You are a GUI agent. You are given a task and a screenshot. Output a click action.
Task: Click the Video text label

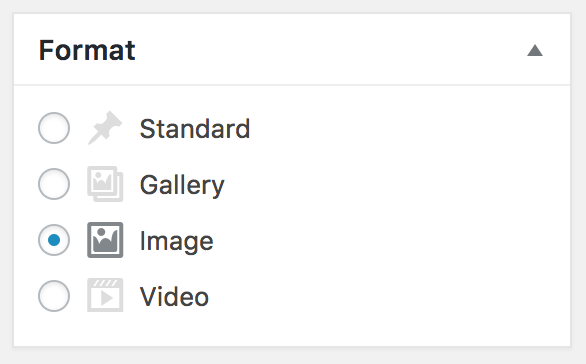174,297
